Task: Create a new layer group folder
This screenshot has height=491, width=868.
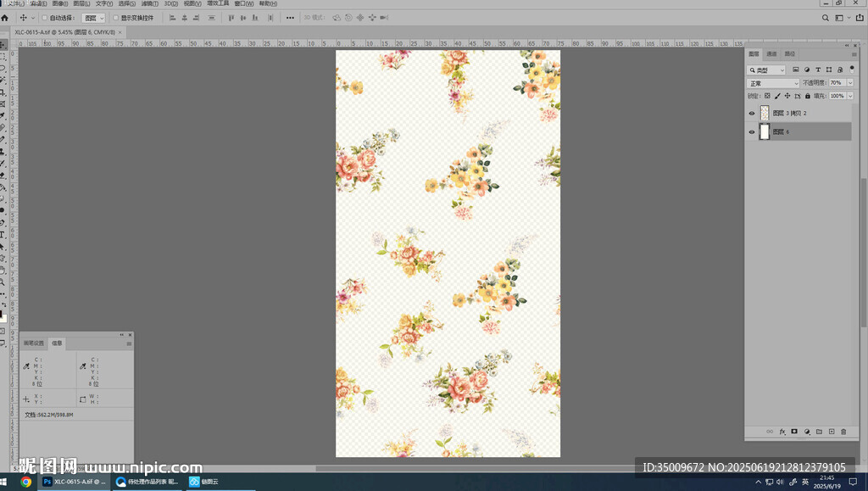Action: (819, 432)
